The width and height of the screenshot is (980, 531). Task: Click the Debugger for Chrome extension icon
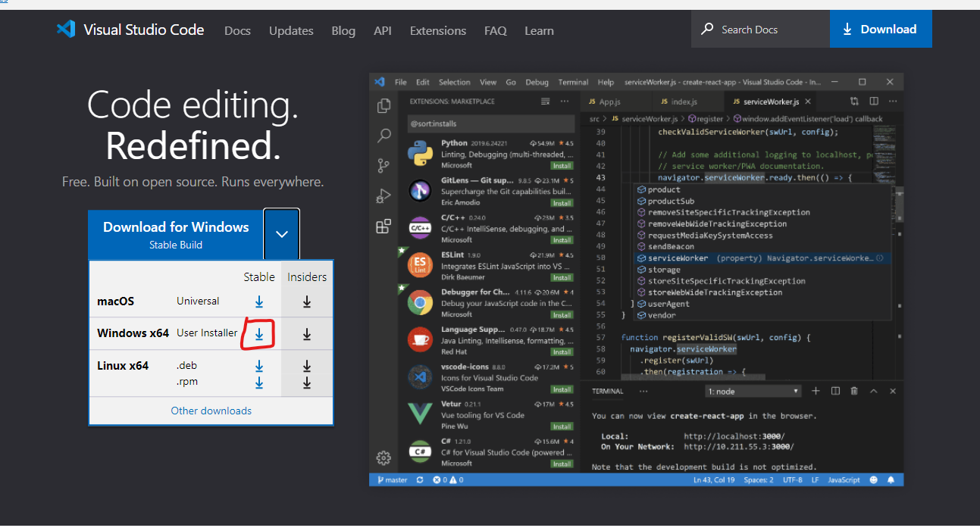420,302
